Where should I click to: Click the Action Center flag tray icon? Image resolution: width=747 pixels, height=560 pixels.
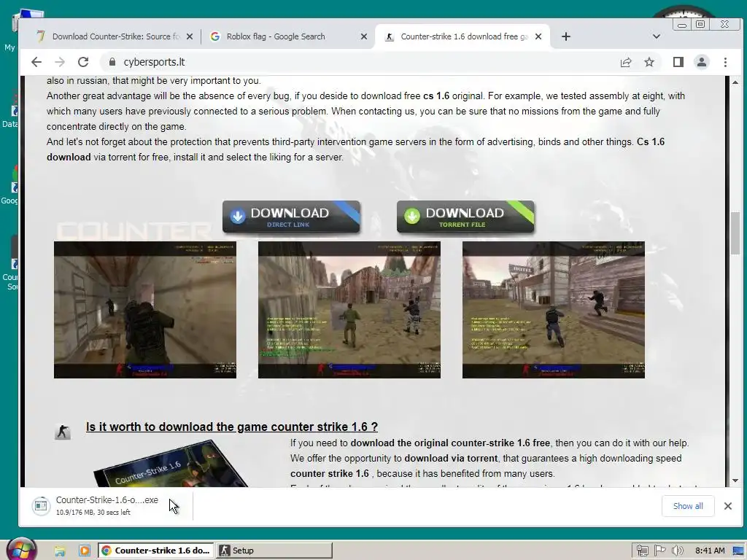click(659, 551)
